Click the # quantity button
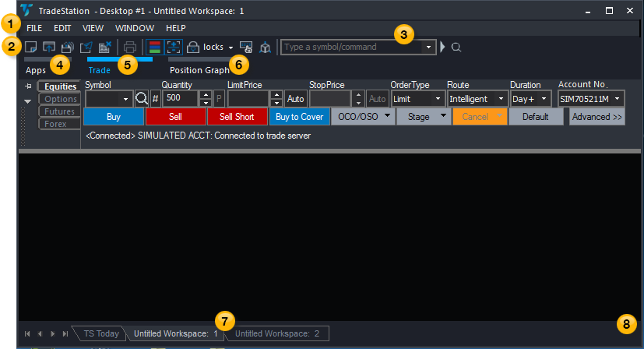The image size is (644, 349). 155,99
